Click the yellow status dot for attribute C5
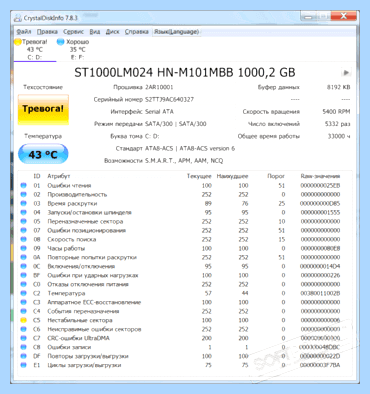Image resolution: width=370 pixels, height=394 pixels. pyautogui.click(x=23, y=320)
